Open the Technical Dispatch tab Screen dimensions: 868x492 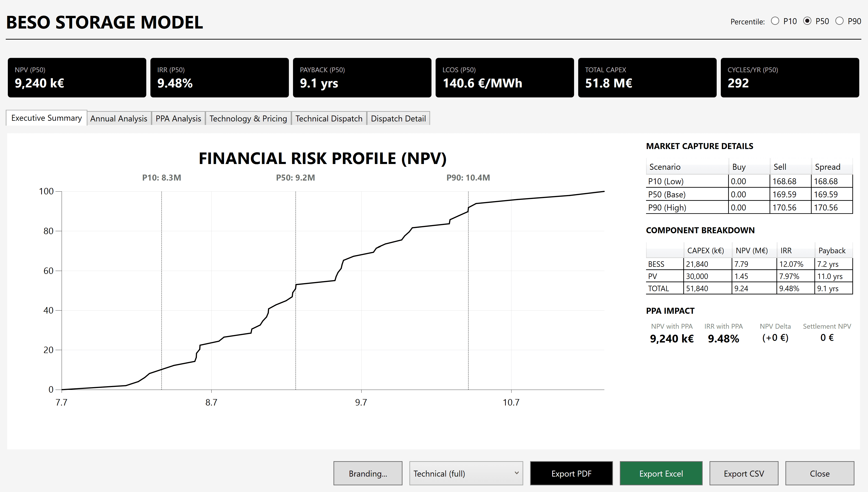[x=328, y=118]
